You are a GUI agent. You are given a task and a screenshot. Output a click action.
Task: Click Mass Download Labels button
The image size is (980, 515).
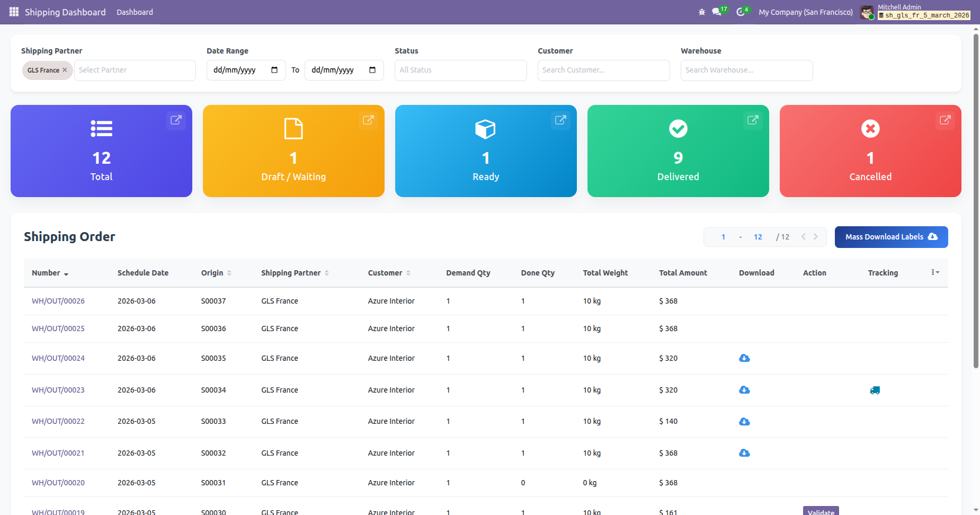coord(891,237)
